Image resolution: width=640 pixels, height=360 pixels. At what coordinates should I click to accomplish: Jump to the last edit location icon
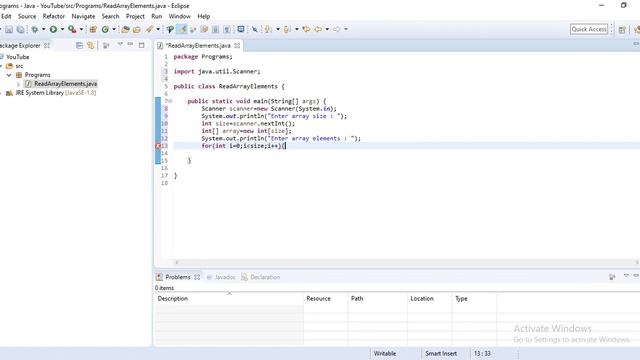coord(306,29)
